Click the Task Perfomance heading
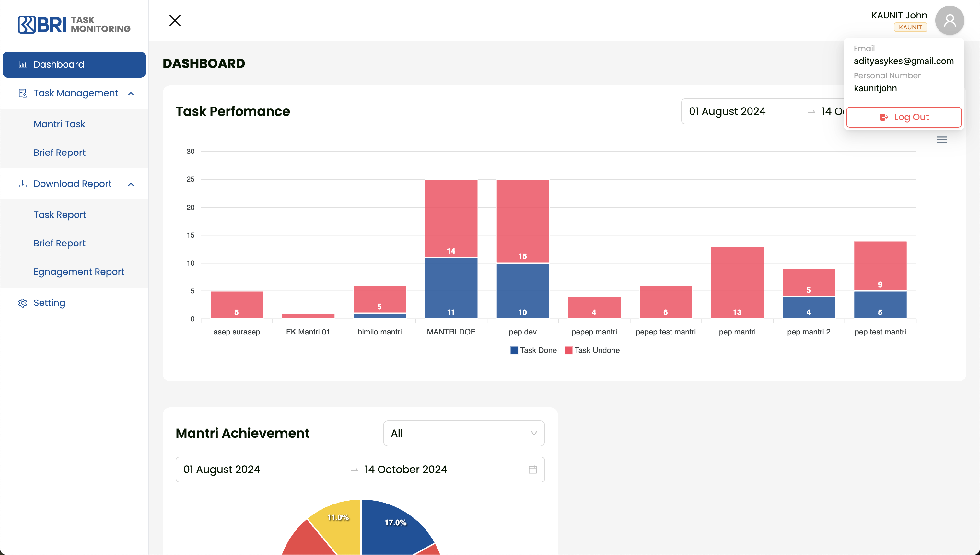The image size is (980, 555). point(233,111)
